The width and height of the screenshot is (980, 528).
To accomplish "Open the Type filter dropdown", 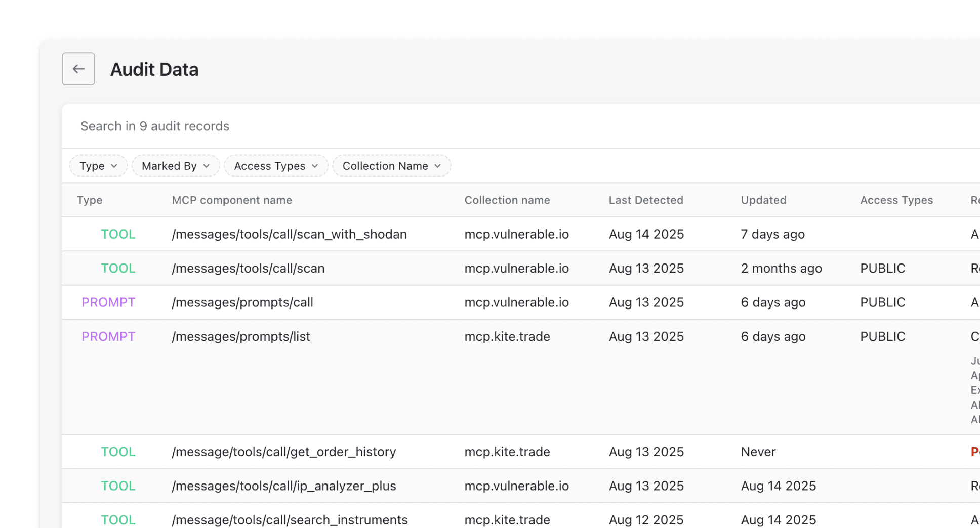I will [x=98, y=165].
